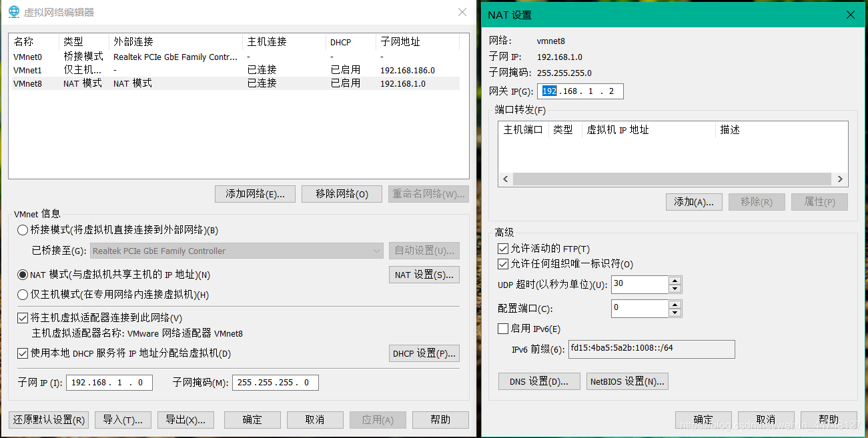Decrease 配置端口 value with down arrow
Viewport: 868px width, 438px height.
click(x=675, y=313)
